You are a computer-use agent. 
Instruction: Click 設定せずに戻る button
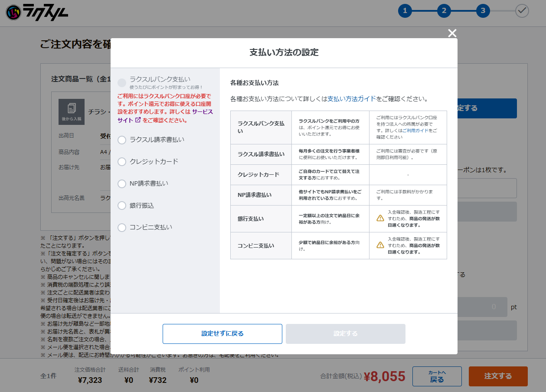point(222,334)
